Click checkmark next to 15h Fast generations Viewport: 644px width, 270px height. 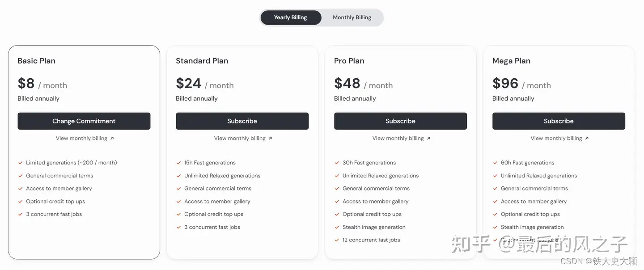178,163
